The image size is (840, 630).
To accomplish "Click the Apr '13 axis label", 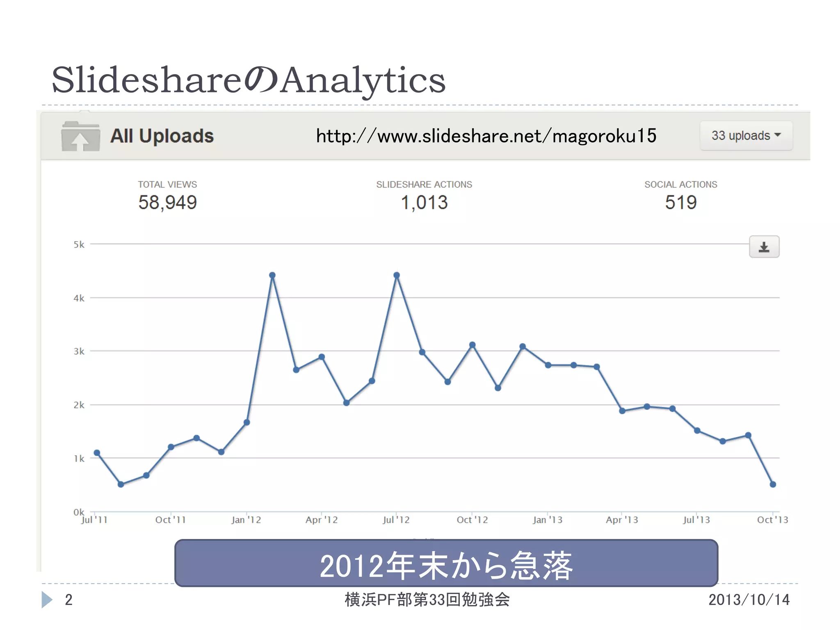I will tap(622, 520).
